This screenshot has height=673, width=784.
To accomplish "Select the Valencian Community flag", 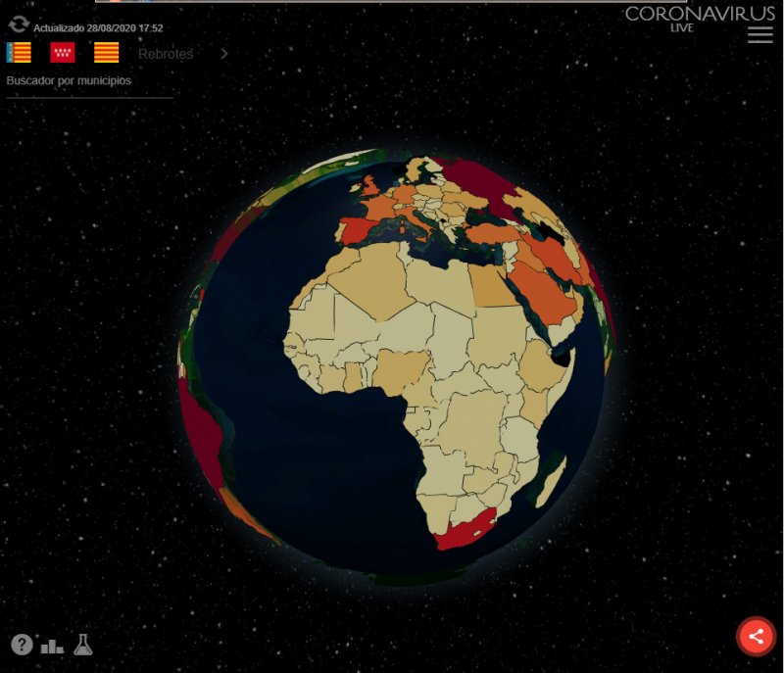I will [19, 53].
